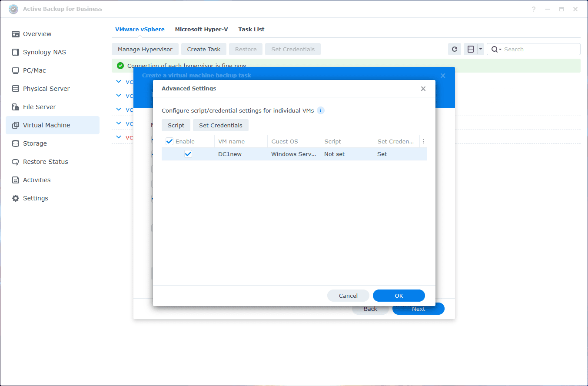The width and height of the screenshot is (588, 386).
Task: Click the green connection status check icon
Action: [x=120, y=66]
